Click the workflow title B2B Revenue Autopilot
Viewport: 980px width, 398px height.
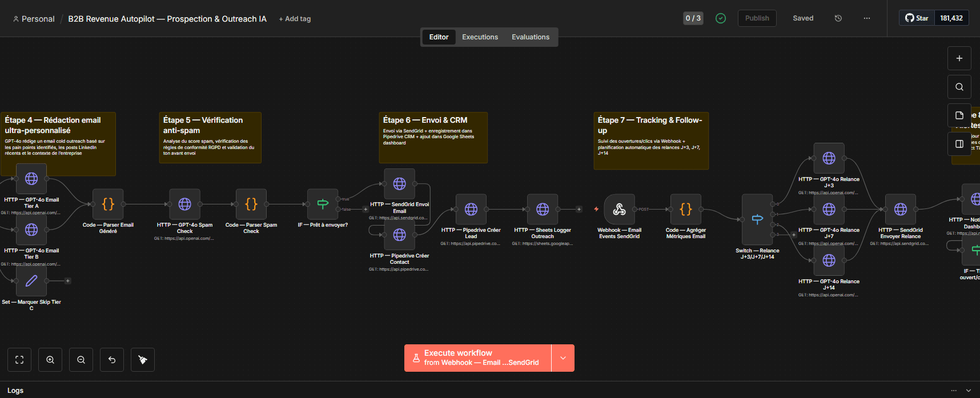(x=167, y=19)
